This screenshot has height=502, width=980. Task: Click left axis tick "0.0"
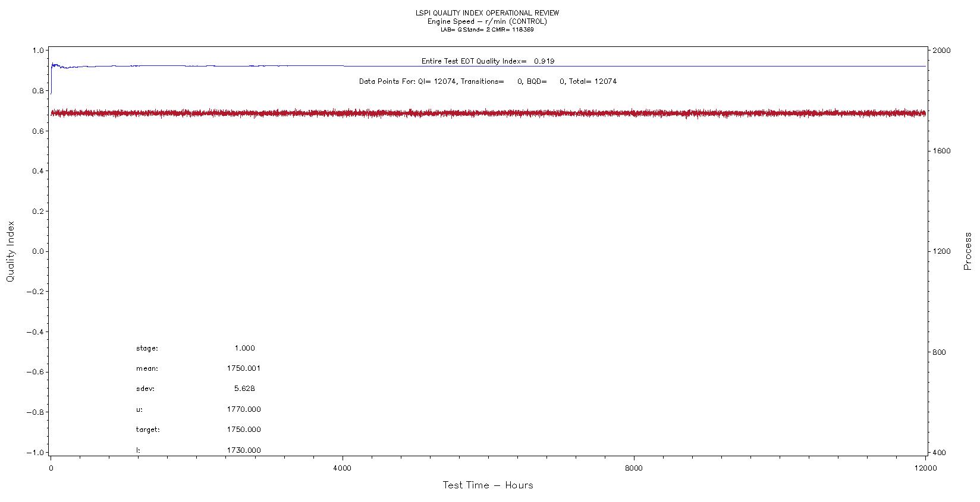click(x=38, y=252)
